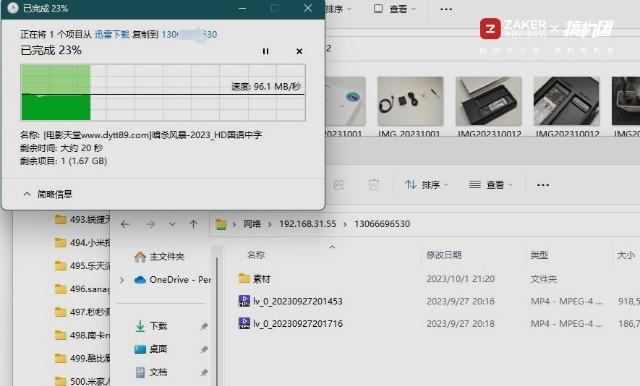The height and width of the screenshot is (386, 640).
Task: Sort by 修改日期 column header
Action: click(444, 255)
